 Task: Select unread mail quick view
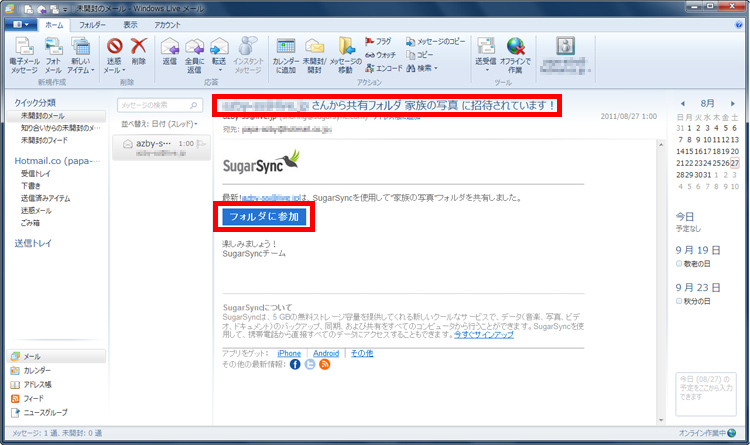pos(56,116)
